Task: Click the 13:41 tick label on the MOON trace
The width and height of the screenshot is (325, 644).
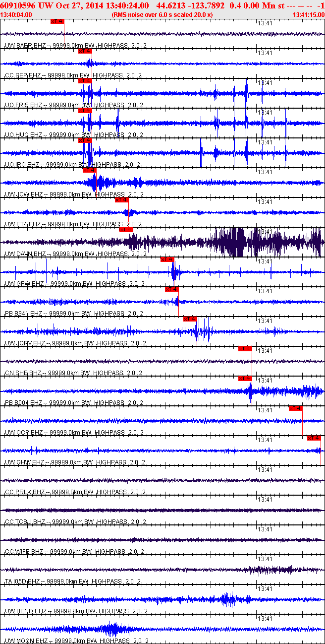Action: pos(266,618)
